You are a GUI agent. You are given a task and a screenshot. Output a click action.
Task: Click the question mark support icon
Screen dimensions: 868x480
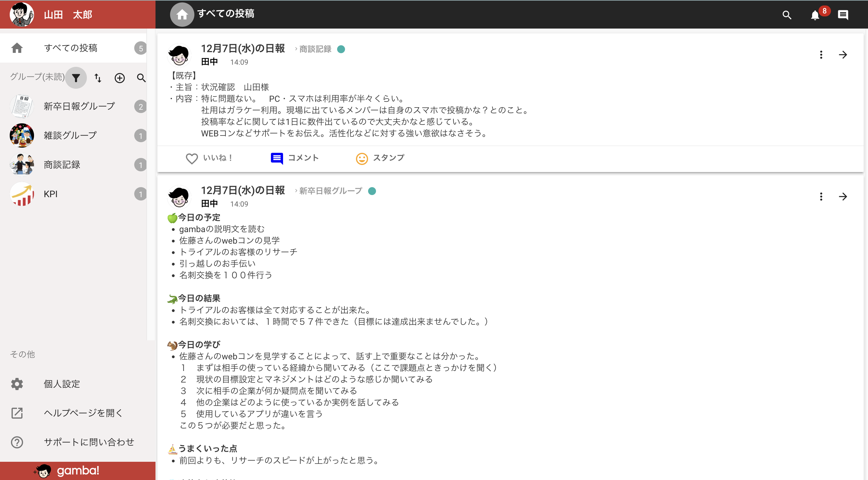(x=17, y=442)
